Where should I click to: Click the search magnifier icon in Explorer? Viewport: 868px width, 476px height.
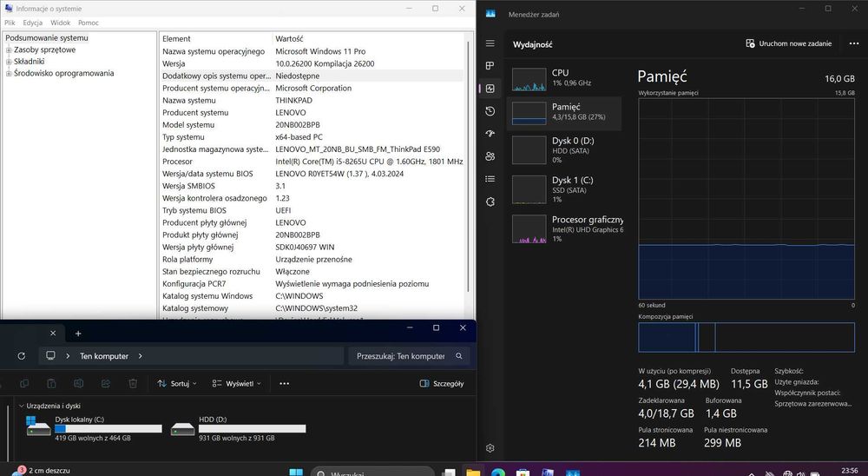[459, 356]
